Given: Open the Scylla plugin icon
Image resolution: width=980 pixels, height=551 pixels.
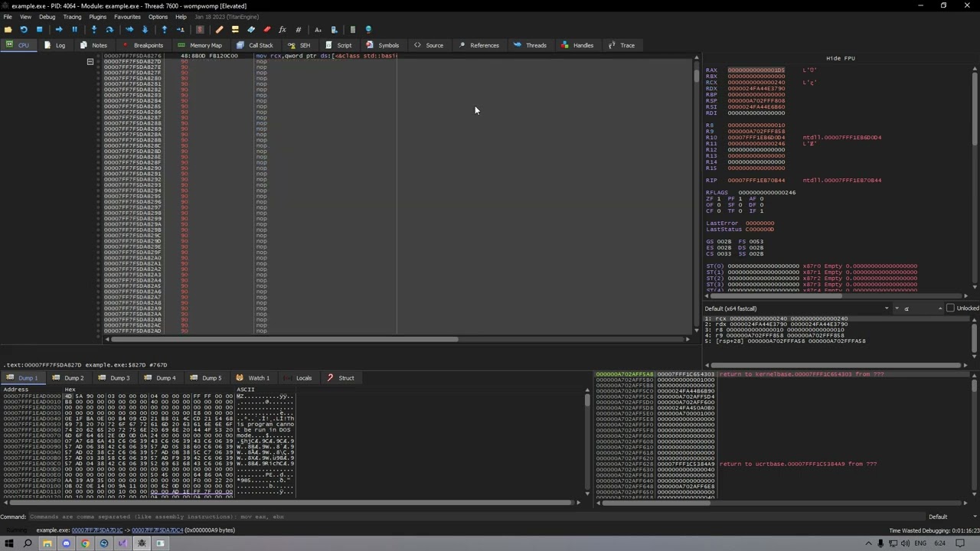Looking at the screenshot, I should click(x=200, y=29).
